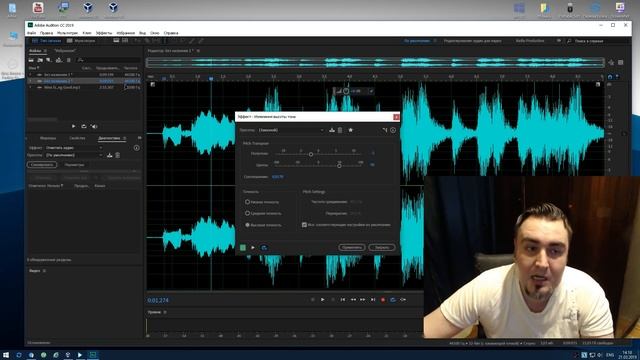Open the Effects menu
640x360 pixels.
(x=104, y=33)
